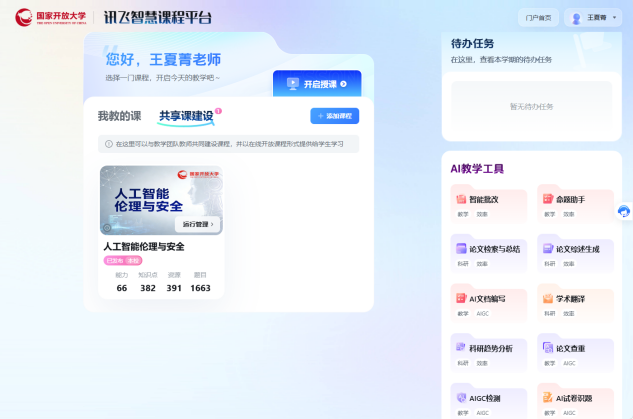Click the AIGC tag under AI文档编写

[x=483, y=314]
